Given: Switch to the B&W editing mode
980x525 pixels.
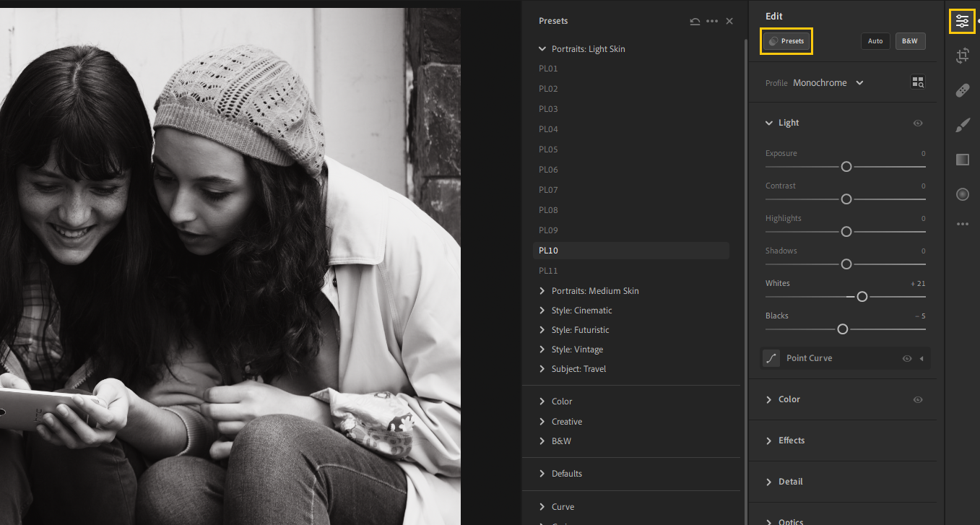Looking at the screenshot, I should click(910, 41).
